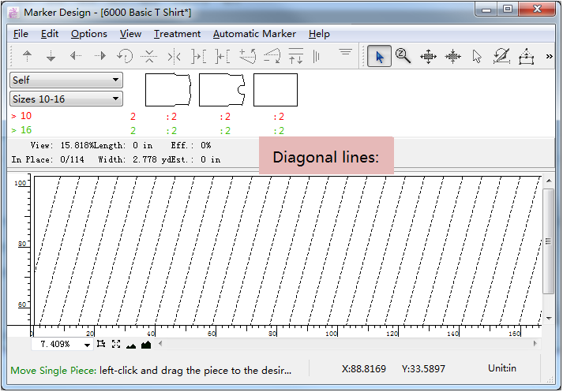Open the Automatic Marker menu

point(254,34)
